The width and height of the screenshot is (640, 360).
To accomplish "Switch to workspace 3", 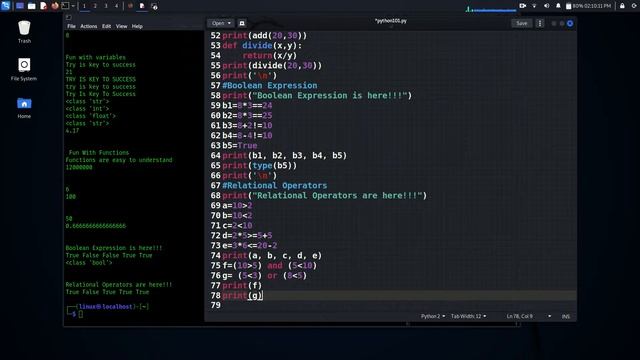I will click(x=106, y=6).
